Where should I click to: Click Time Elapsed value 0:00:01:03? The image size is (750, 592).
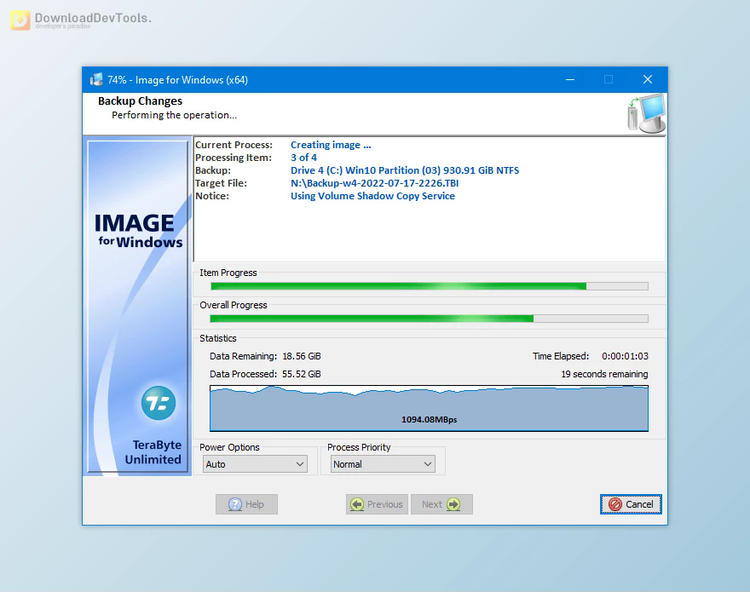[x=625, y=356]
